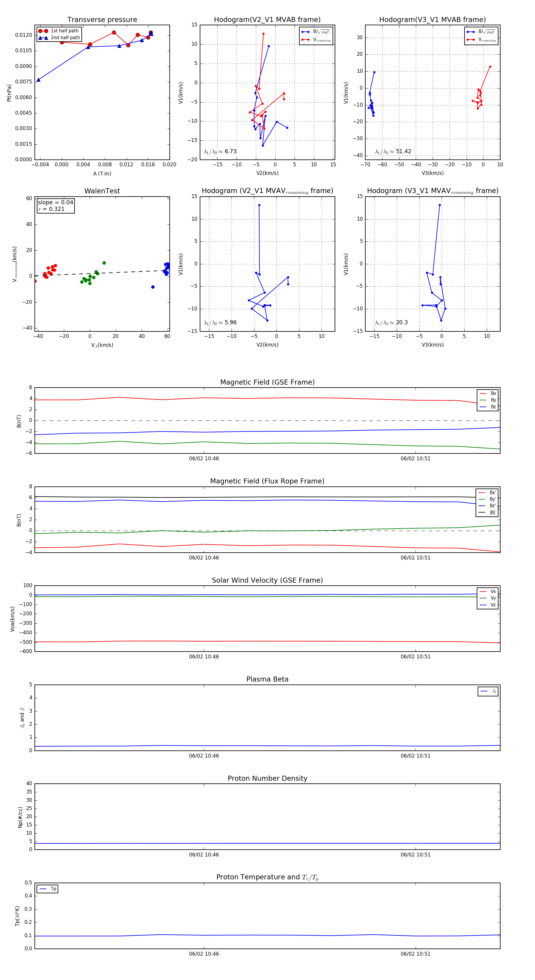
Task: Click '2nd half path' legend entry
Action: tap(59, 38)
